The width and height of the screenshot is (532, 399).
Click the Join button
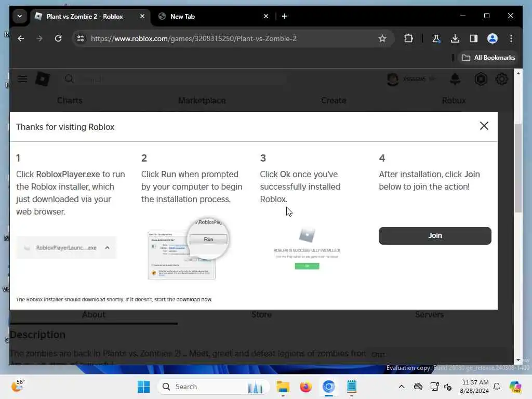pos(435,236)
